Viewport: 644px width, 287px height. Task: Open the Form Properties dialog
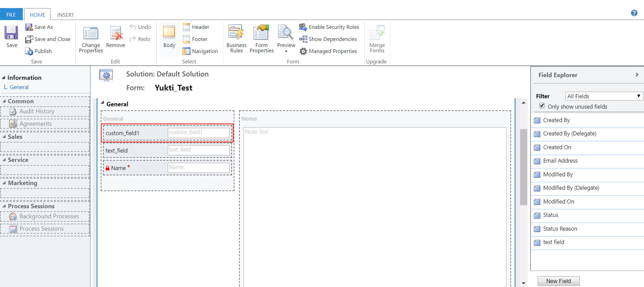coord(261,33)
